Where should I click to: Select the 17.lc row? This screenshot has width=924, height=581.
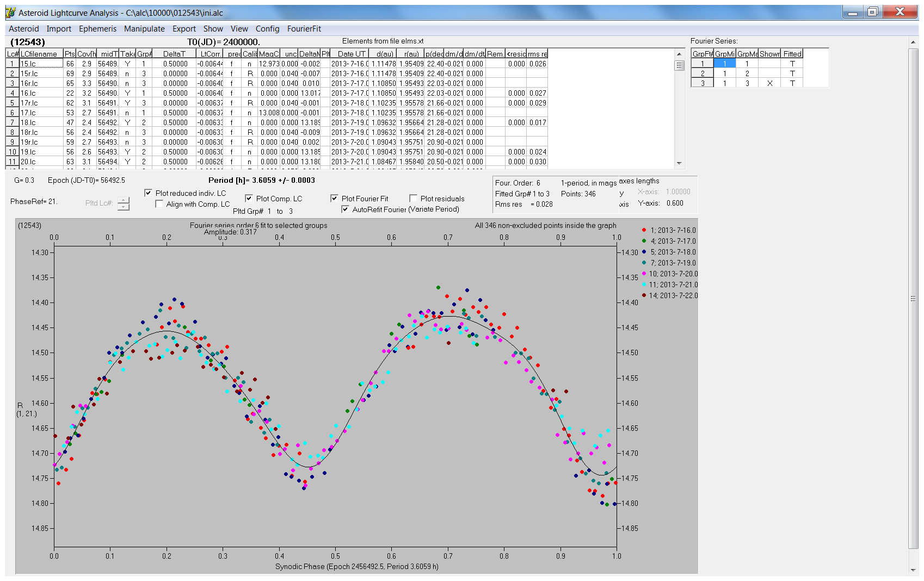point(276,113)
